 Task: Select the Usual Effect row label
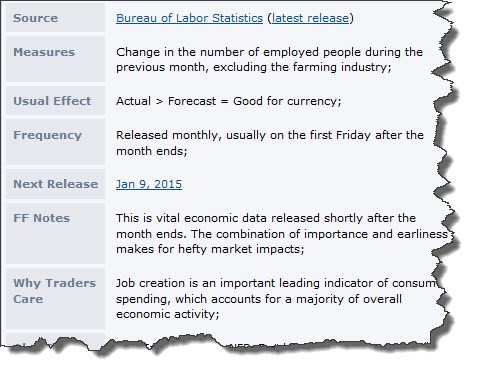pyautogui.click(x=52, y=101)
